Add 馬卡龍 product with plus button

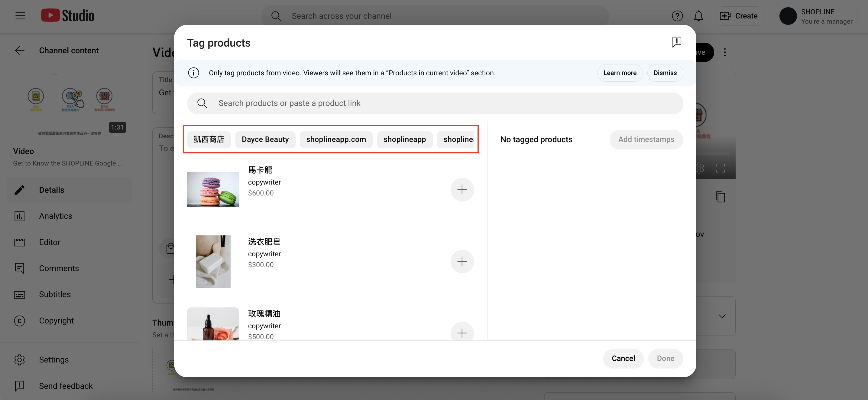[x=462, y=189]
